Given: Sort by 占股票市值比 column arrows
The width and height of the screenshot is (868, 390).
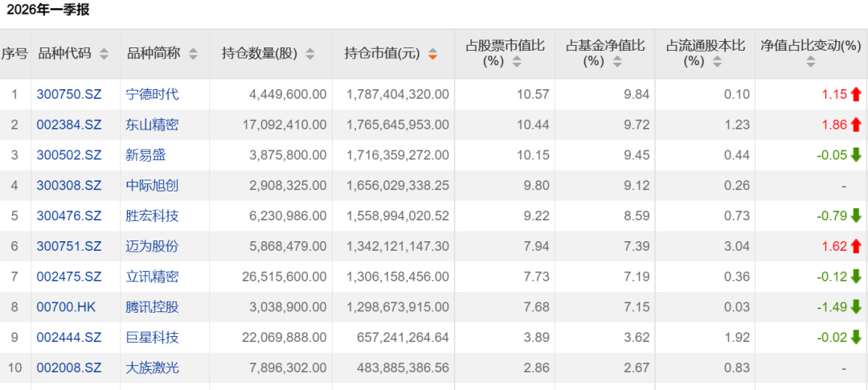Looking at the screenshot, I should [x=518, y=61].
